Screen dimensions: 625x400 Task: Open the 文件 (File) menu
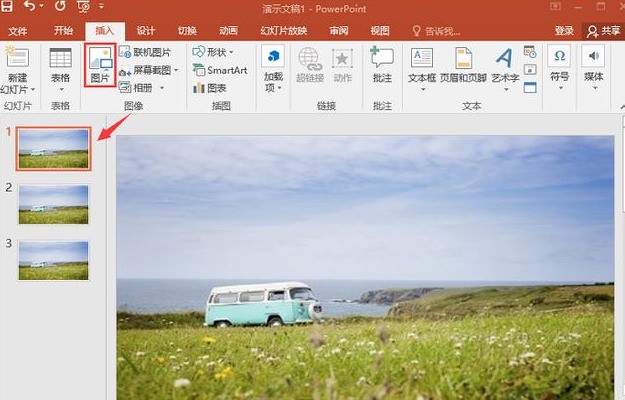(18, 31)
